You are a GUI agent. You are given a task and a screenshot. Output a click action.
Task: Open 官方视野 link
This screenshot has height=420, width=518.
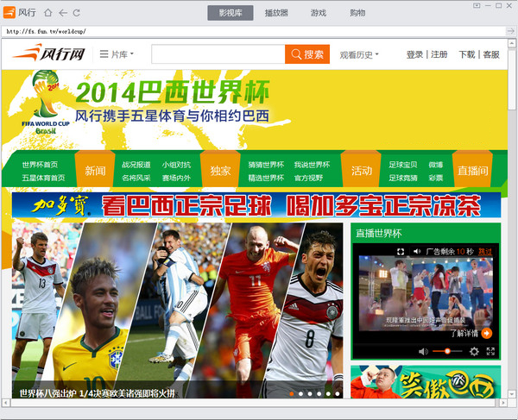pos(308,178)
